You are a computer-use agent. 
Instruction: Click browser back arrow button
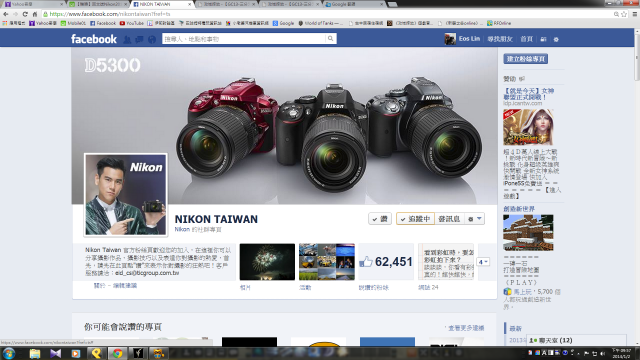[6, 14]
